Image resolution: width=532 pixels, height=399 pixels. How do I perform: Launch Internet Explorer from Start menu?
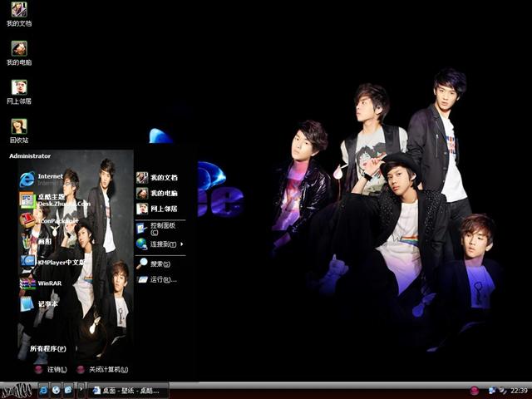point(42,180)
